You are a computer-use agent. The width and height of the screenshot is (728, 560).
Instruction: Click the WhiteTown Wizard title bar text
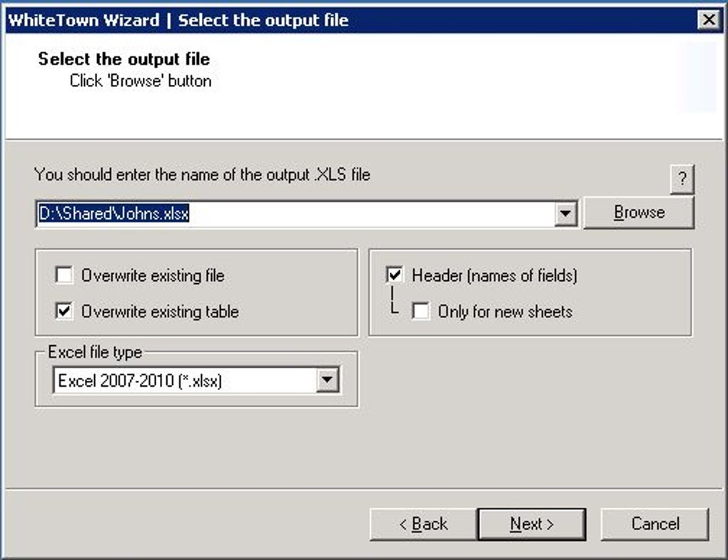pos(178,20)
